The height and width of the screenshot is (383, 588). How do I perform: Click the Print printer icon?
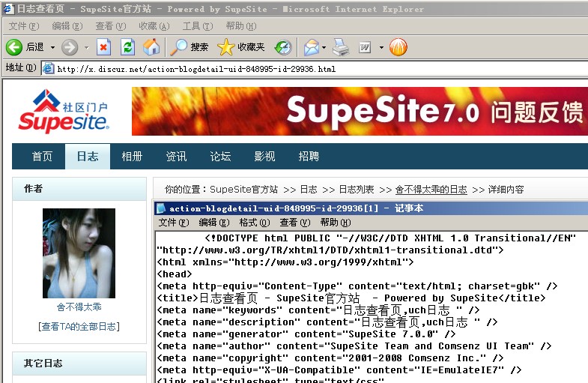[341, 47]
